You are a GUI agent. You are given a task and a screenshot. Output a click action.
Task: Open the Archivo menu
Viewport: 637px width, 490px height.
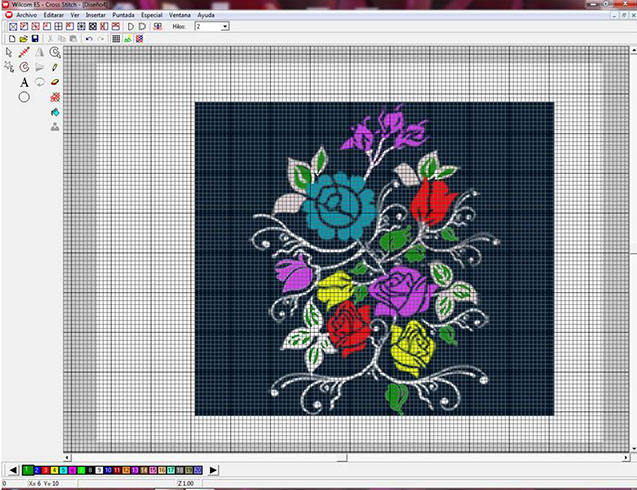coord(26,15)
